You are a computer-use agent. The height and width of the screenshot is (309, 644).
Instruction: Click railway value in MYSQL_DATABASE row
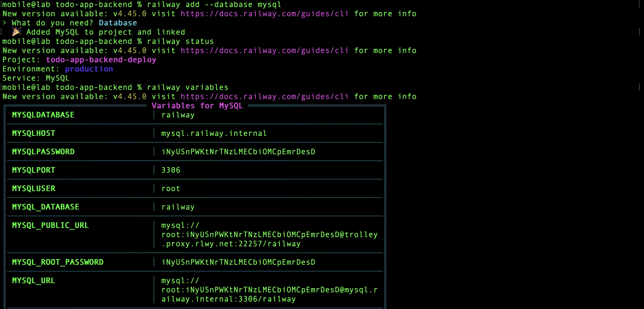[x=178, y=207]
